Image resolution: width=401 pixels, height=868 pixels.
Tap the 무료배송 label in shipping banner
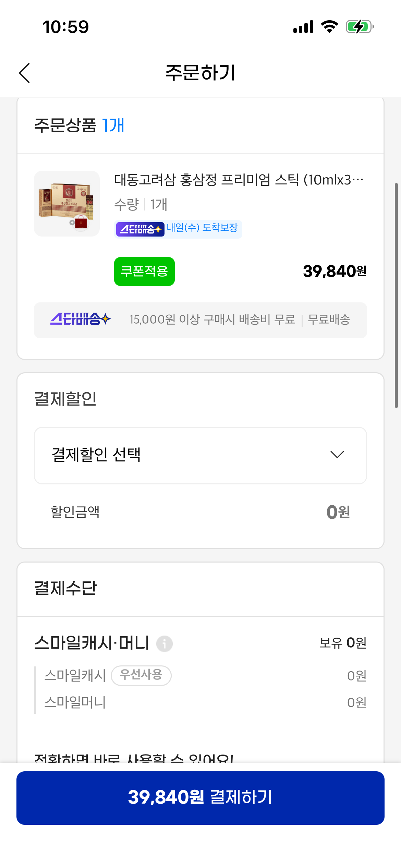click(x=329, y=320)
